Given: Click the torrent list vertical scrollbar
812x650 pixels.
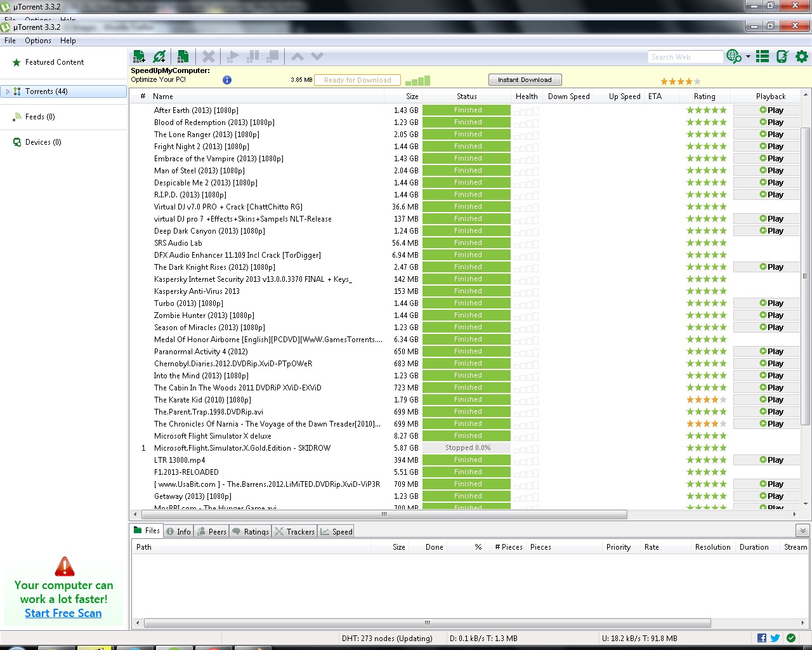Looking at the screenshot, I should [x=806, y=276].
